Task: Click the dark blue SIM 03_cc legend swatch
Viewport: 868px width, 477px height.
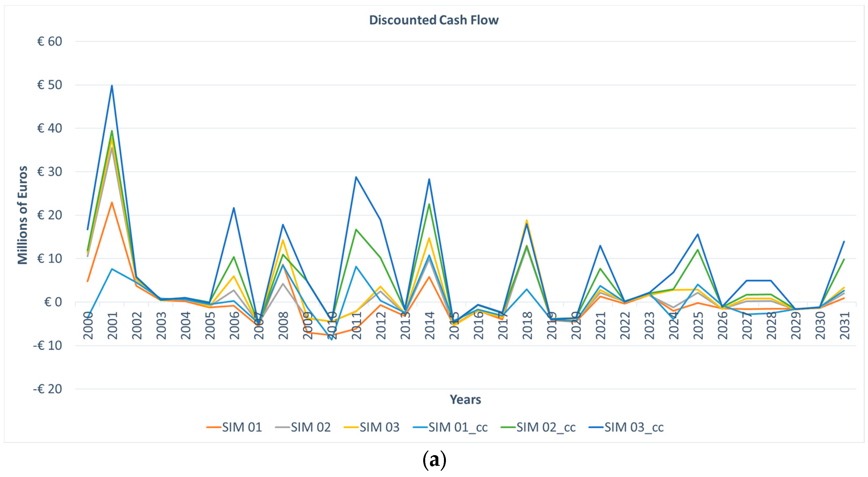Action: 596,427
